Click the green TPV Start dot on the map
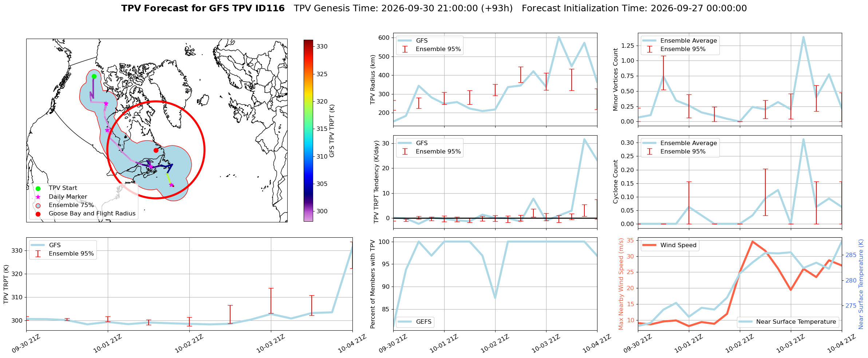This screenshot has height=358, width=868. pos(94,76)
